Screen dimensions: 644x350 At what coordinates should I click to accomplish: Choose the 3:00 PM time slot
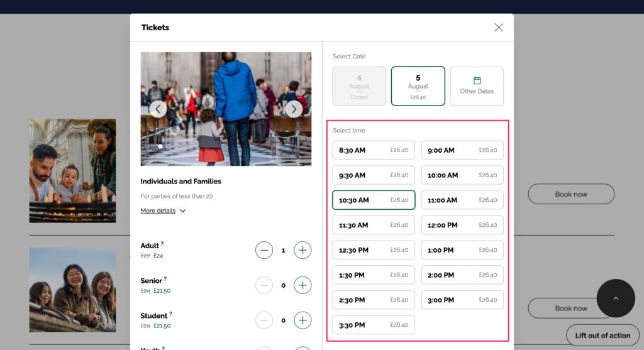click(x=462, y=300)
